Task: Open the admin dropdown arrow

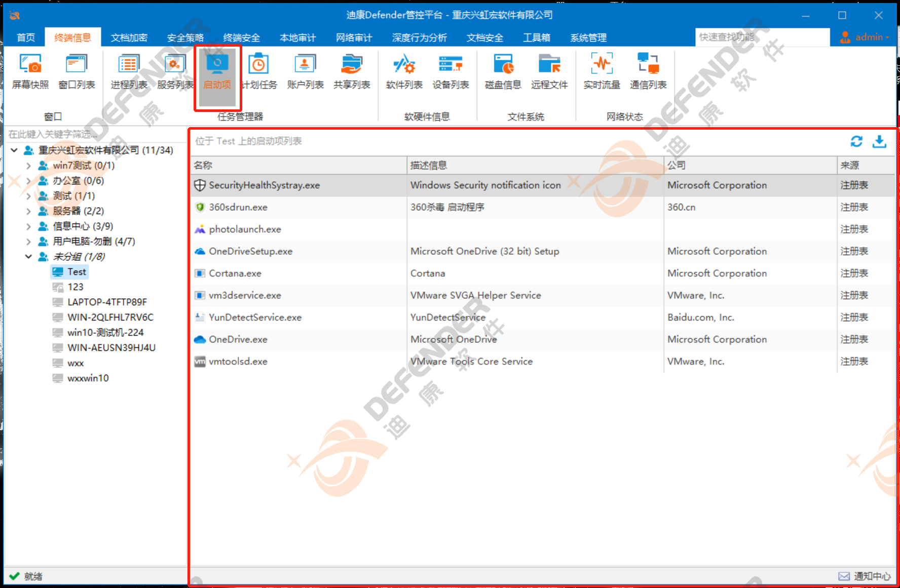Action: [888, 37]
